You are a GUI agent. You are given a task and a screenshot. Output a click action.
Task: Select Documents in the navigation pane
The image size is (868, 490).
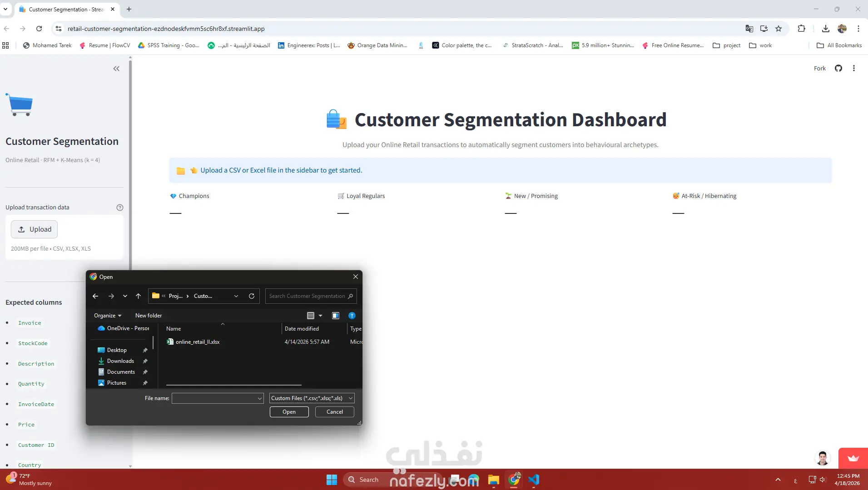tap(121, 372)
